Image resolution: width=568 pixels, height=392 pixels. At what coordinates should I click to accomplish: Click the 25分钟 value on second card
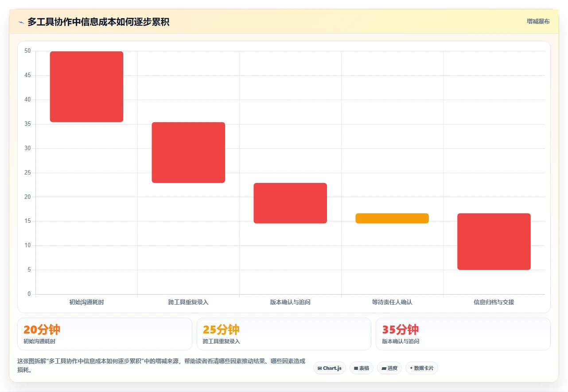point(221,330)
